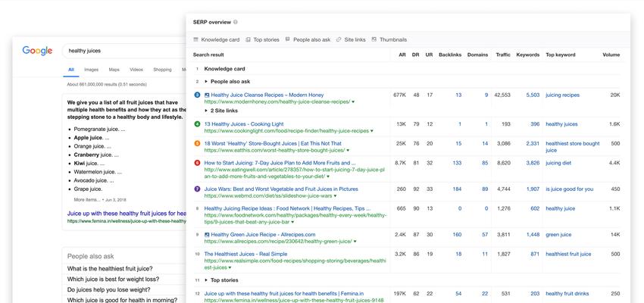
Task: Open dropdown after webmd.com URL
Action: click(x=335, y=196)
